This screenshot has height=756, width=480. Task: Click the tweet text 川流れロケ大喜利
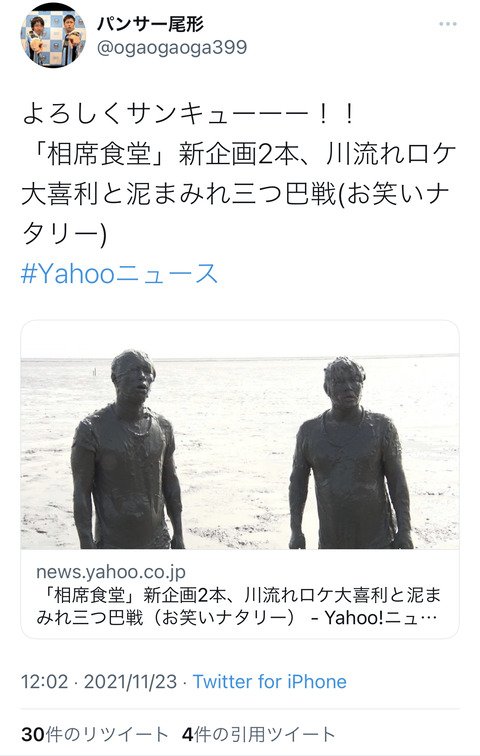coord(391,154)
